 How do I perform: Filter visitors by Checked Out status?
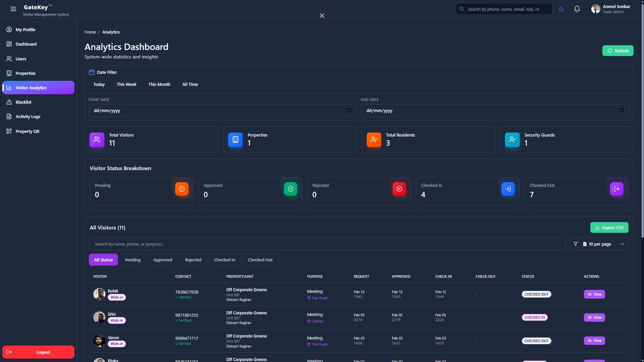coord(260,260)
